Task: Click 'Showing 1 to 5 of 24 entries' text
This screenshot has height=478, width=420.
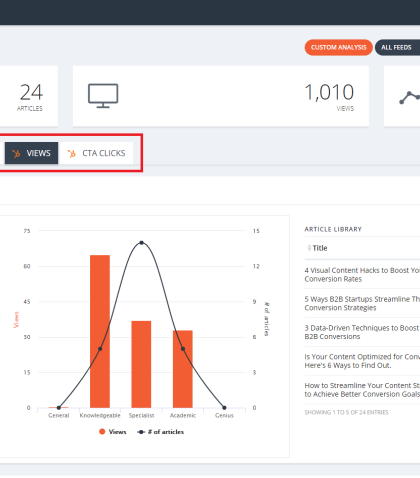Action: [346, 412]
